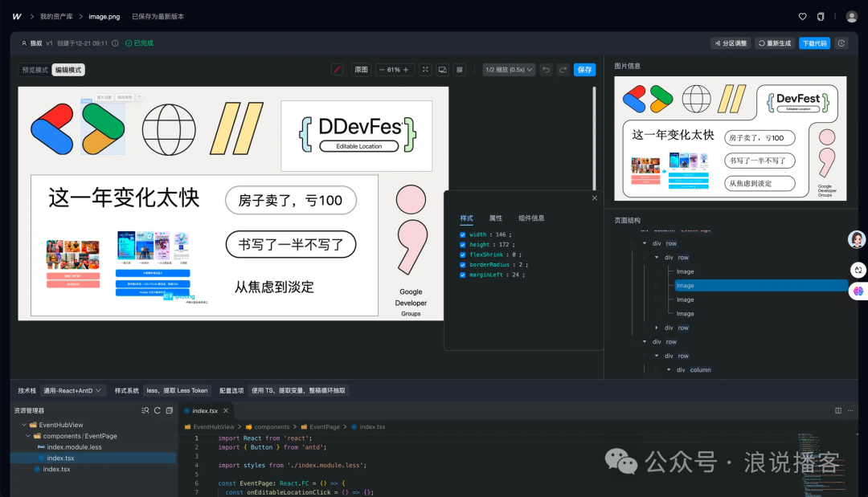Click the 保存 save button

pyautogui.click(x=584, y=70)
